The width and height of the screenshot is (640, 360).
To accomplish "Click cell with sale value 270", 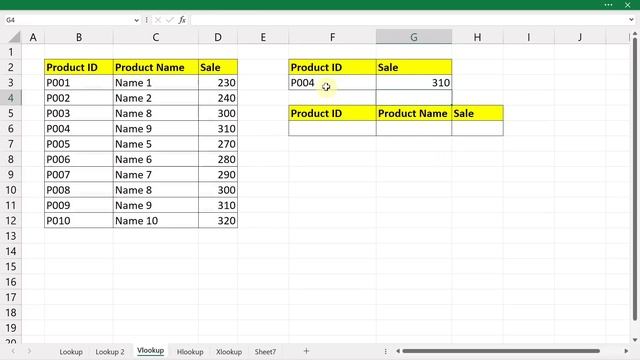I will click(x=218, y=144).
